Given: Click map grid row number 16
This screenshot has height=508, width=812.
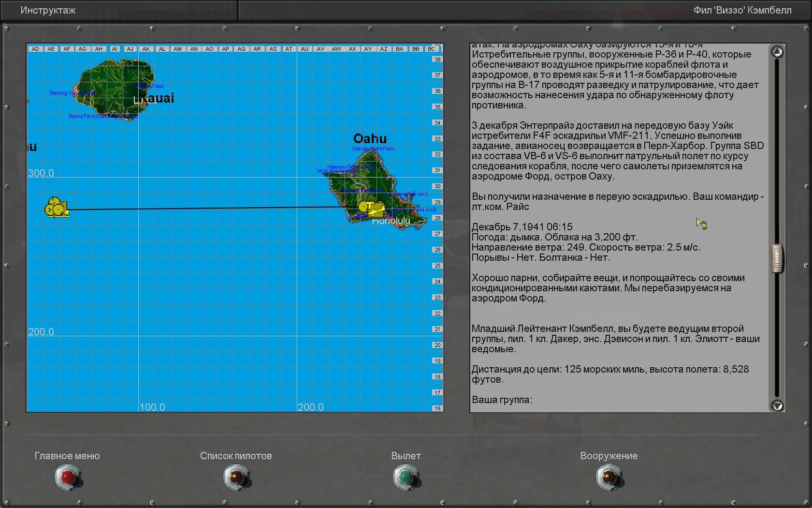Looking at the screenshot, I should 437,408.
